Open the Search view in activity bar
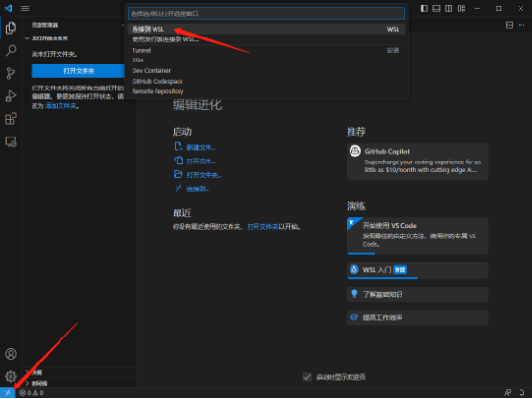 tap(11, 51)
